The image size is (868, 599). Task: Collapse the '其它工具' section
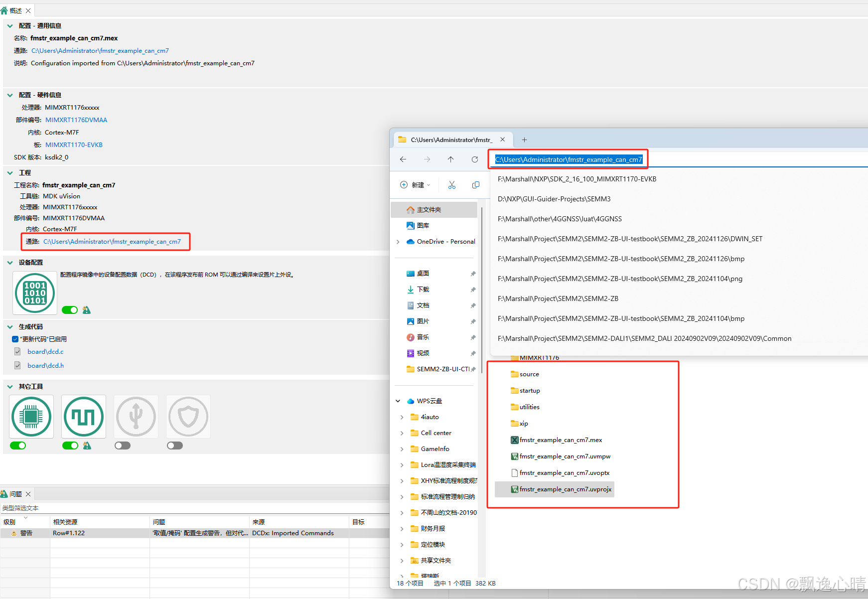click(9, 386)
